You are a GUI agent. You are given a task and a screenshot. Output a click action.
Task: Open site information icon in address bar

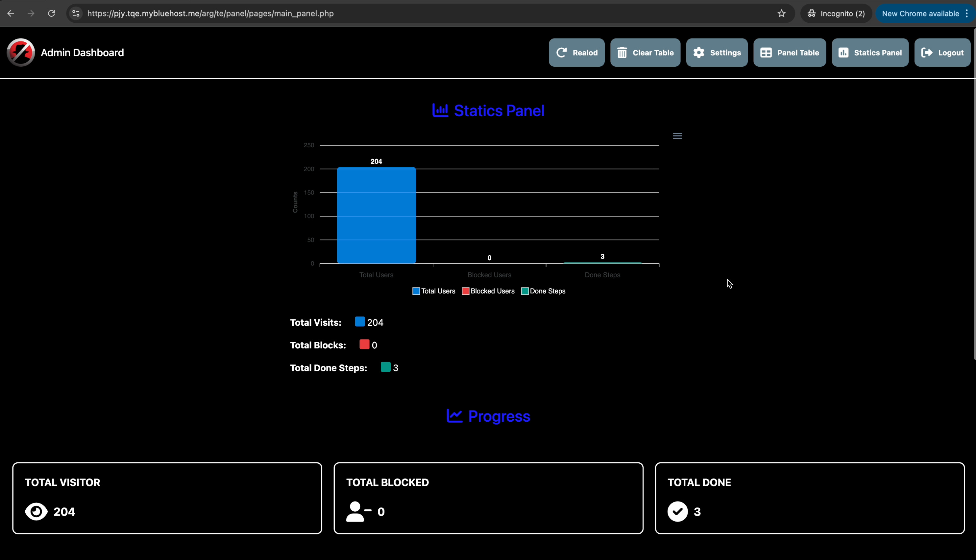click(76, 13)
